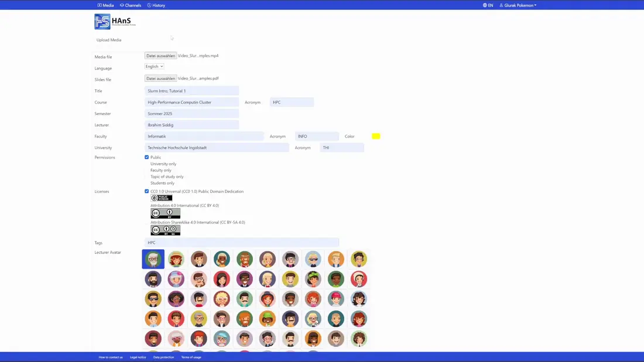Click the CC BY-SA license badge
This screenshot has width=644, height=362.
click(x=165, y=230)
